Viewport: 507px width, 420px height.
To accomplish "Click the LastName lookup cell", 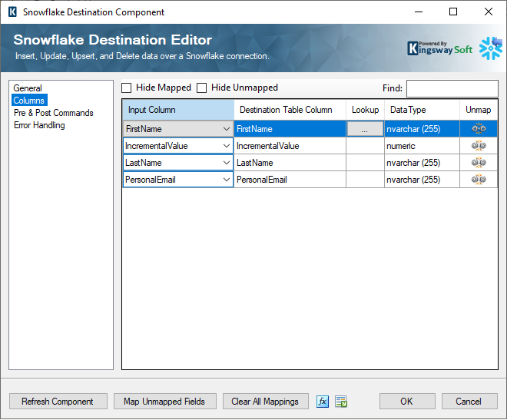I will pos(365,163).
